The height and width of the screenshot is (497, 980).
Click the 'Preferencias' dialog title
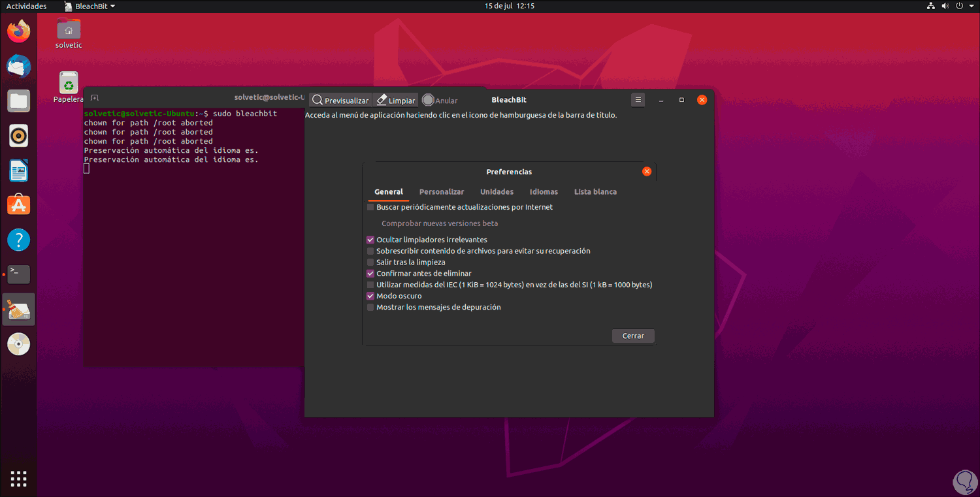click(x=509, y=172)
